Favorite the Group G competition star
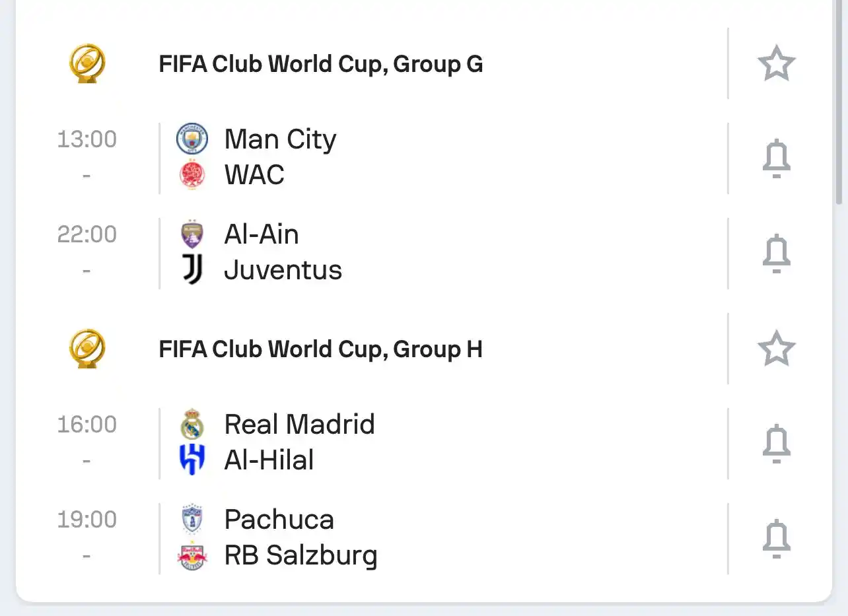Image resolution: width=848 pixels, height=616 pixels. 776,63
